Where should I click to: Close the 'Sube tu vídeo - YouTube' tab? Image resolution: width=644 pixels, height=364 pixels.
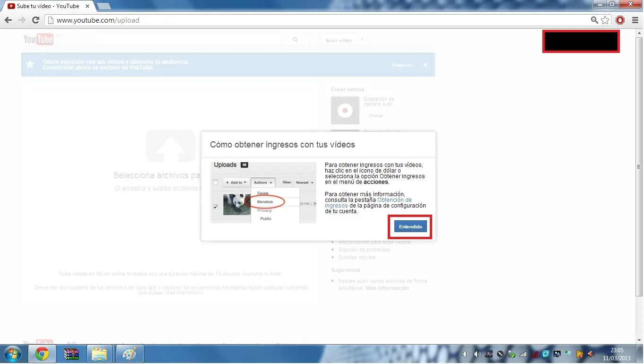click(87, 6)
